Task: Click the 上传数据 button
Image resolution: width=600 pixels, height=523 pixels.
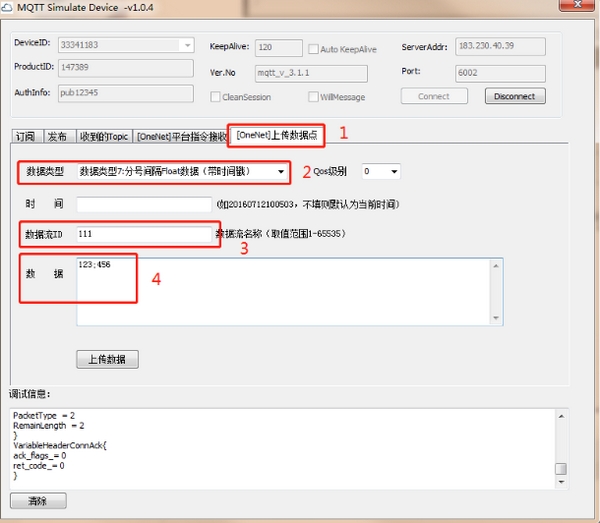Action: (108, 359)
